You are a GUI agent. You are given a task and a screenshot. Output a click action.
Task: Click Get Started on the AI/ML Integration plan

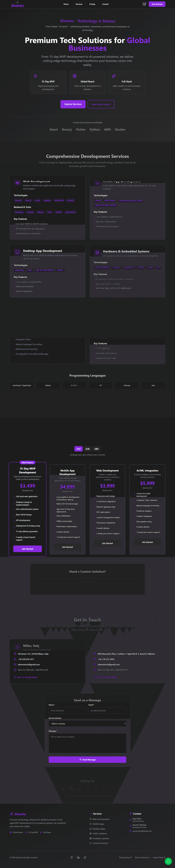(147, 542)
